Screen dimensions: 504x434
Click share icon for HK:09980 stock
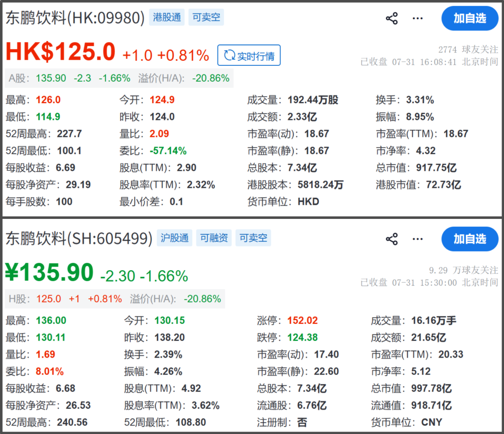click(392, 18)
